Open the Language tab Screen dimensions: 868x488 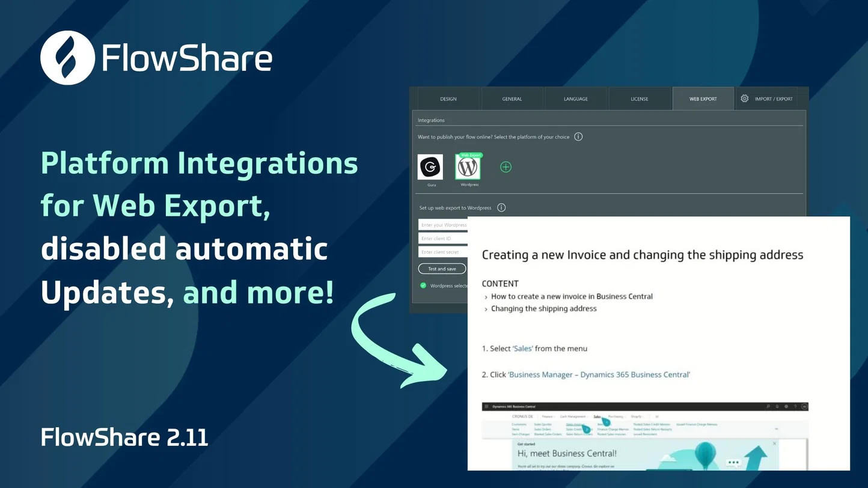click(x=576, y=99)
